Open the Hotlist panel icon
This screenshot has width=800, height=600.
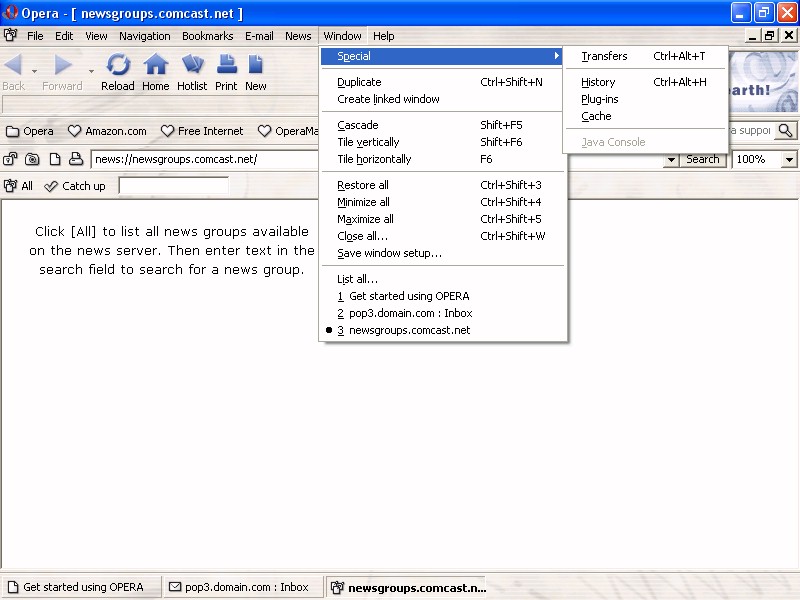point(192,66)
